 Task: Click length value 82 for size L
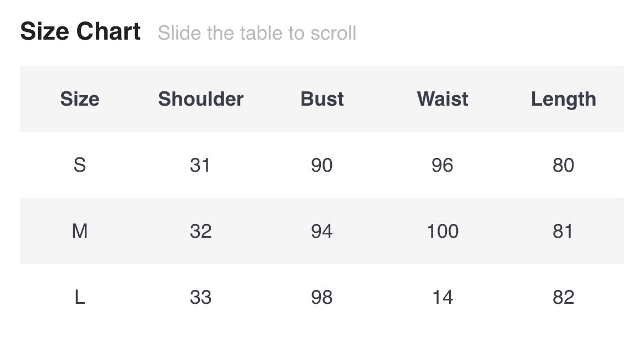(563, 297)
